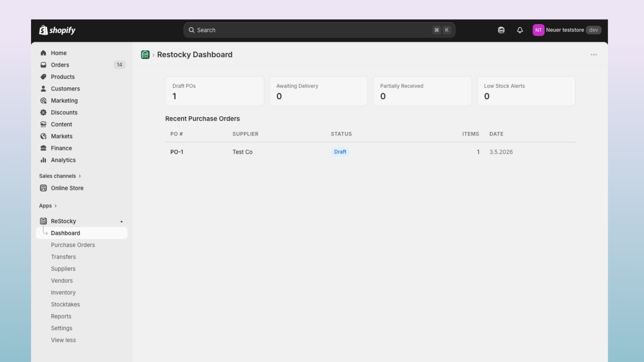This screenshot has width=644, height=362.
Task: Click the STATUS column header
Action: [341, 134]
